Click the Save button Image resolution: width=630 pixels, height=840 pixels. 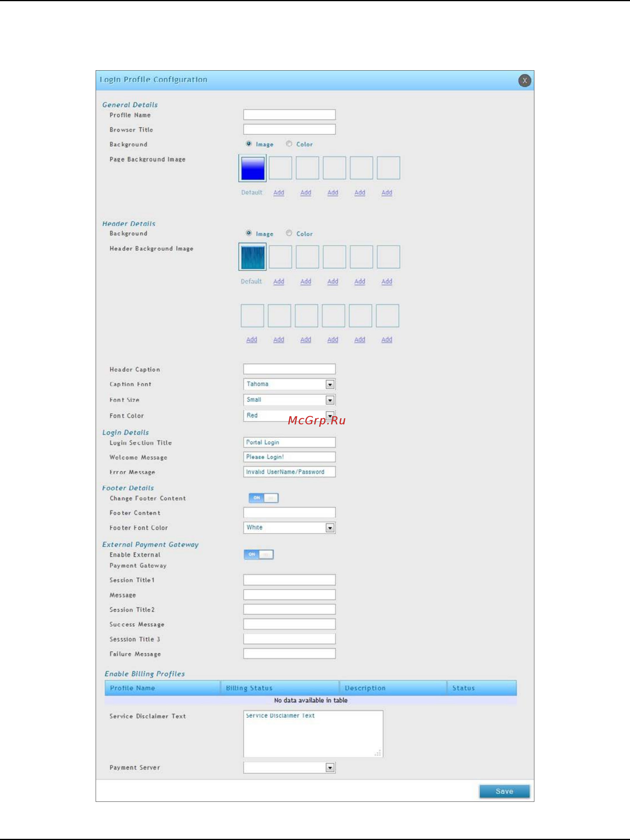click(x=504, y=791)
